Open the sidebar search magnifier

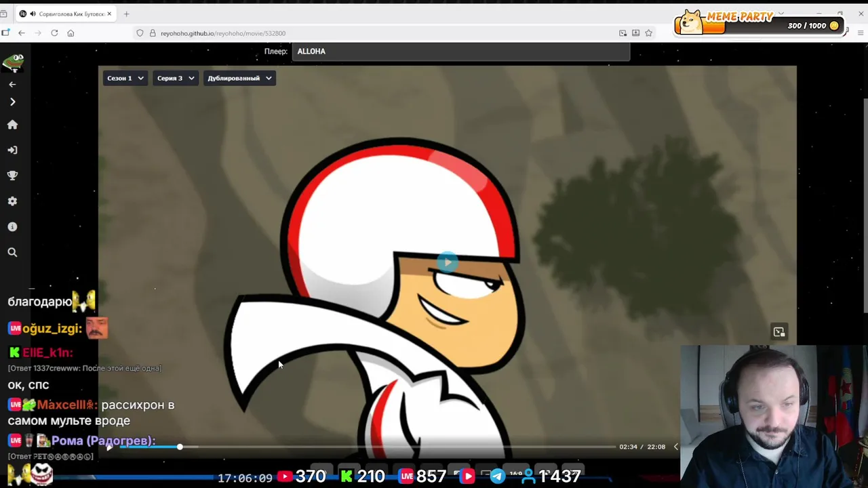(x=12, y=252)
